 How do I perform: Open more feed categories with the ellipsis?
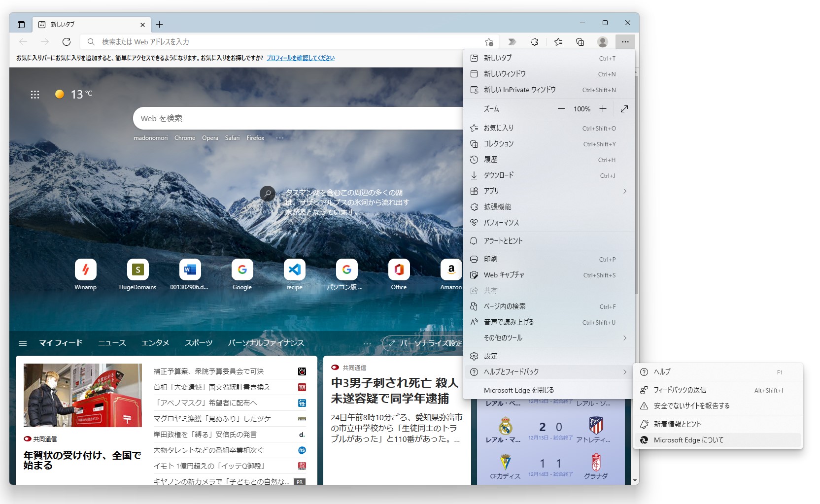click(366, 343)
